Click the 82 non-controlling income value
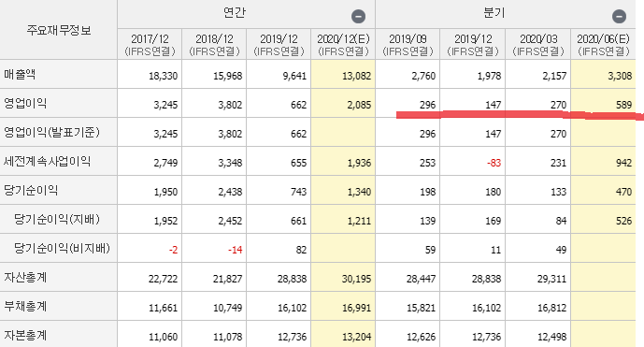This screenshot has width=644, height=347. coord(302,250)
